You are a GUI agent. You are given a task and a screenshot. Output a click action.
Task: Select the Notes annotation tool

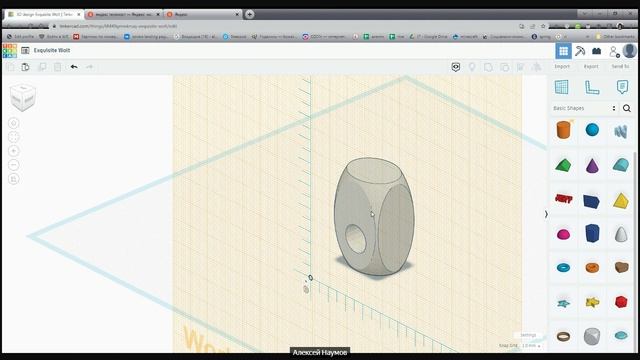tap(622, 87)
